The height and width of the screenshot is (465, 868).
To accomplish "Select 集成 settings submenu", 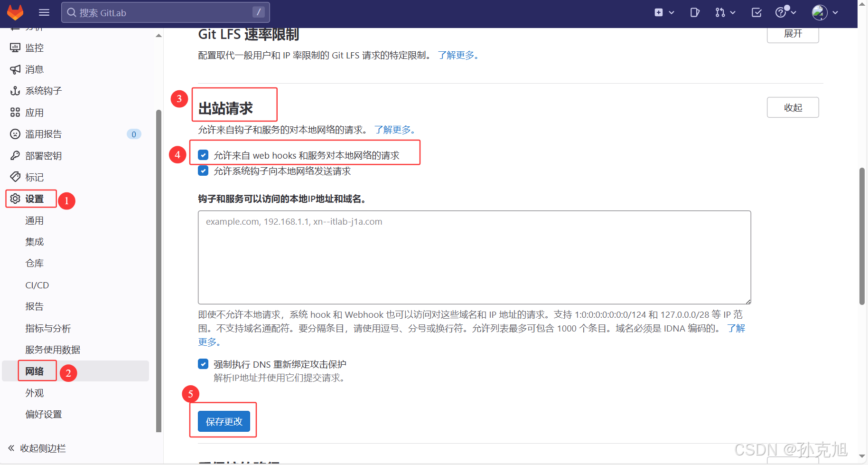I will click(34, 242).
